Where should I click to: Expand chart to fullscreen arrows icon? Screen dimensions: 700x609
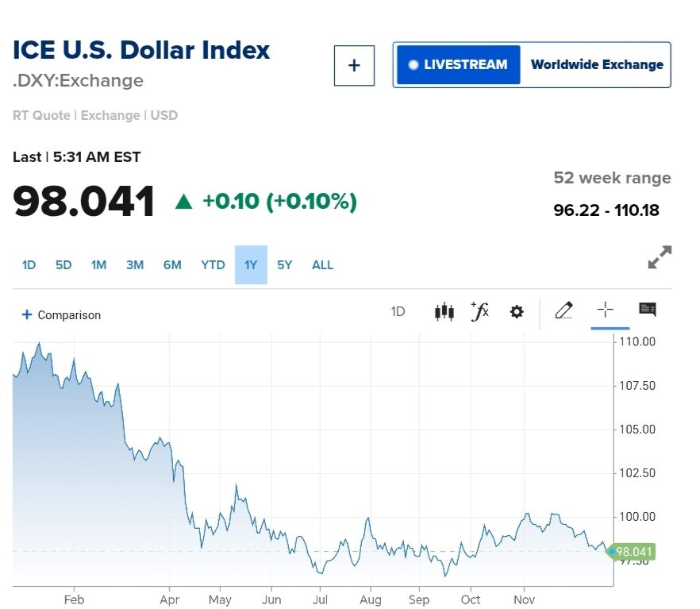pos(660,257)
